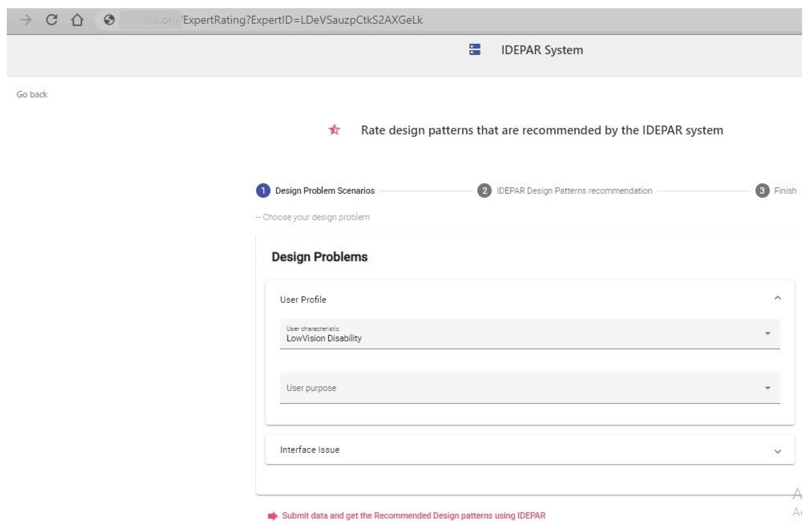The image size is (812, 530).
Task: Open the User purpose dropdown
Action: click(x=530, y=388)
